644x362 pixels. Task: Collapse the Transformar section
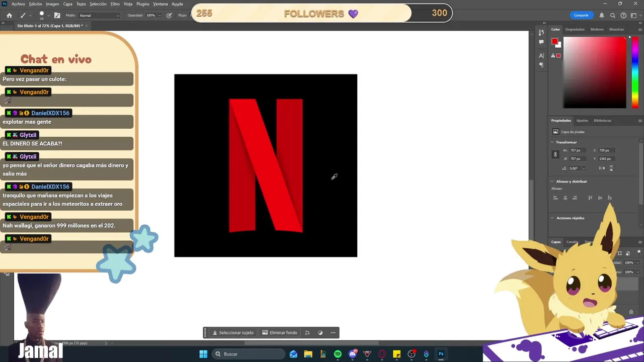point(552,142)
